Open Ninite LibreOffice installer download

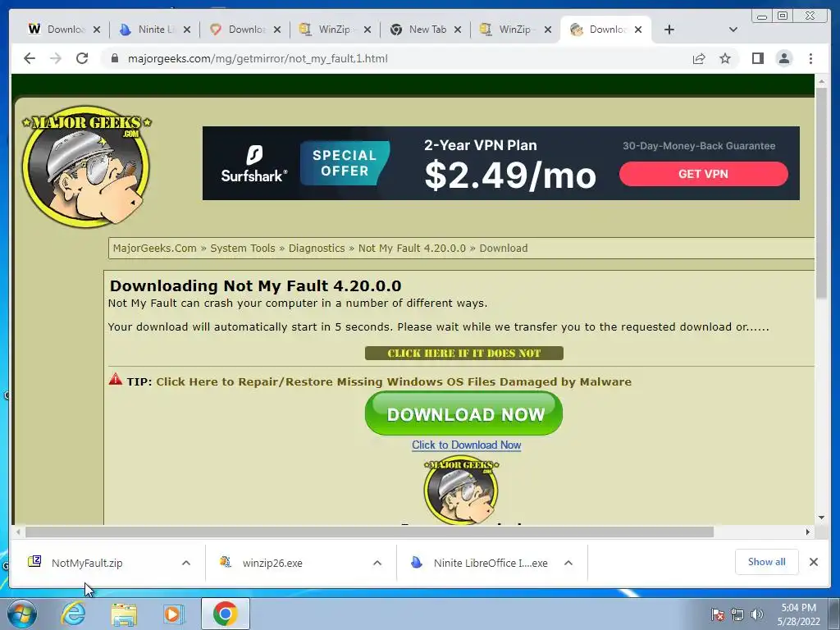[x=491, y=563]
